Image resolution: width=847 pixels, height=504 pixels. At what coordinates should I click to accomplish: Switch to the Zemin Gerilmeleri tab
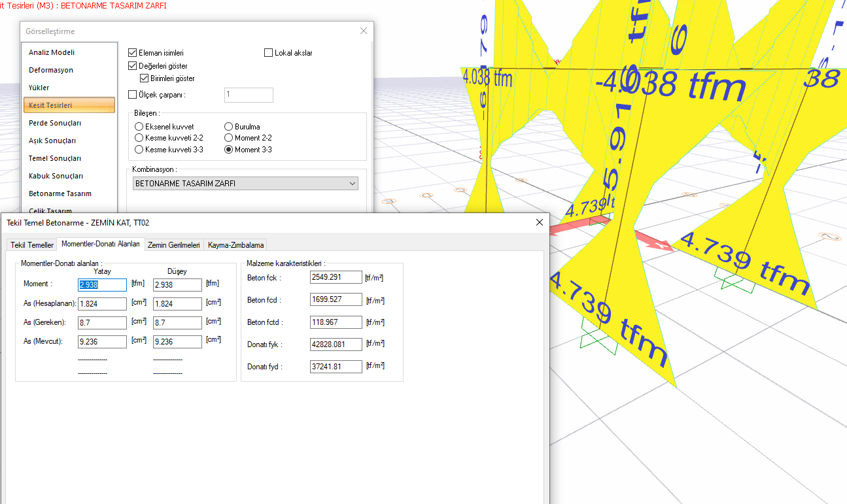174,245
